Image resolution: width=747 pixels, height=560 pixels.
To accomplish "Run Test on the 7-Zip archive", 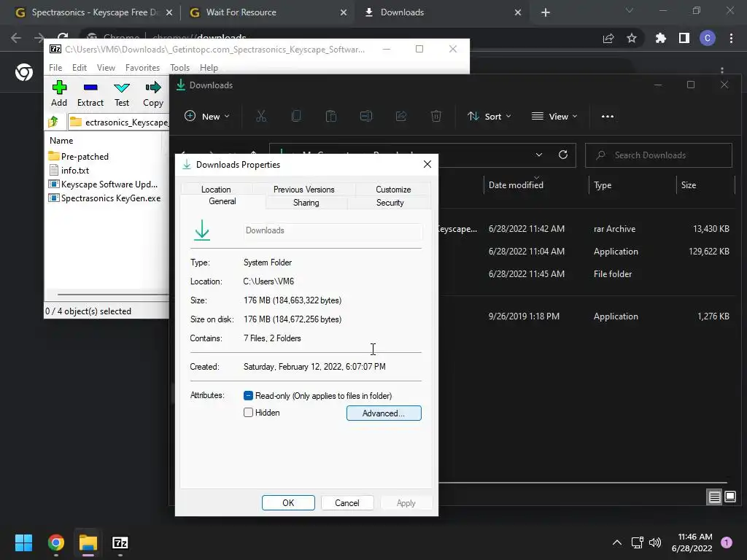I will click(122, 94).
